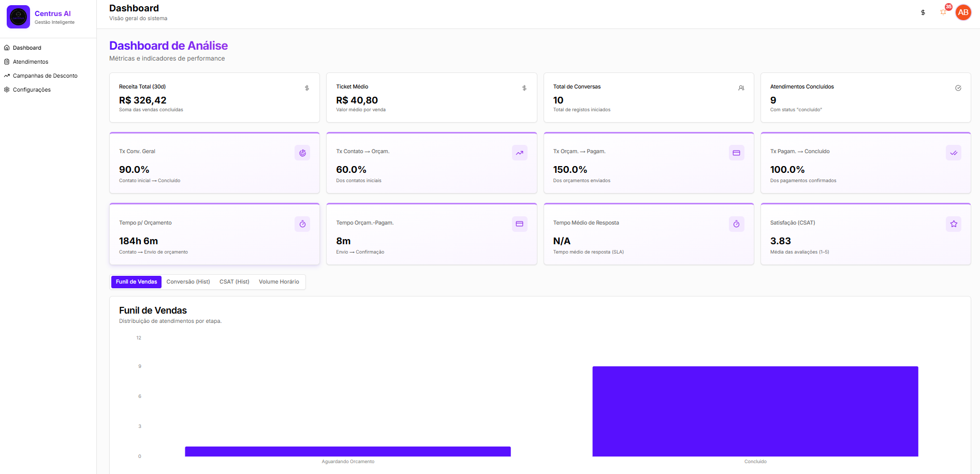The height and width of the screenshot is (474, 980).
Task: Click the bell notifications icon showing 35 alerts
Action: [x=943, y=12]
